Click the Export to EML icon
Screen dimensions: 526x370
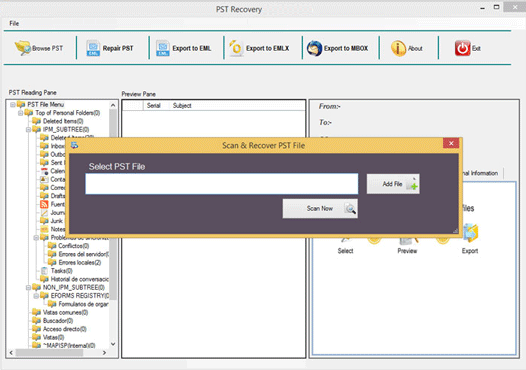163,48
